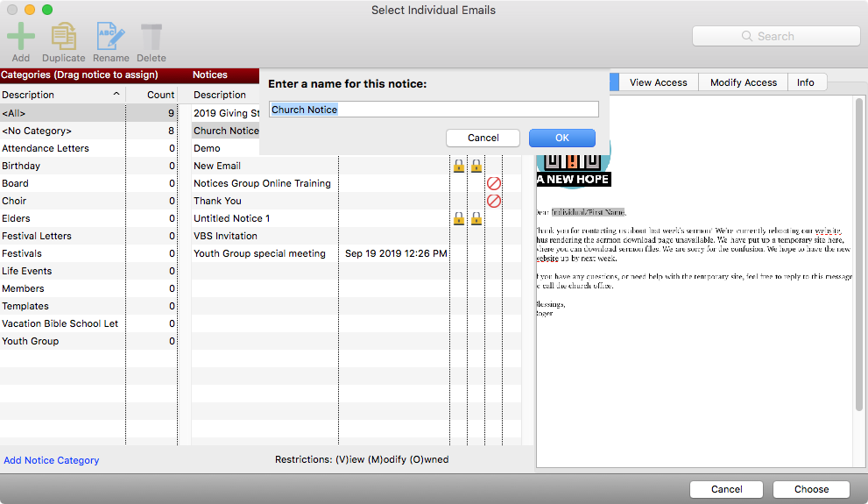The image size is (868, 504).
Task: Click the restriction icon on Thank You row
Action: 493,201
